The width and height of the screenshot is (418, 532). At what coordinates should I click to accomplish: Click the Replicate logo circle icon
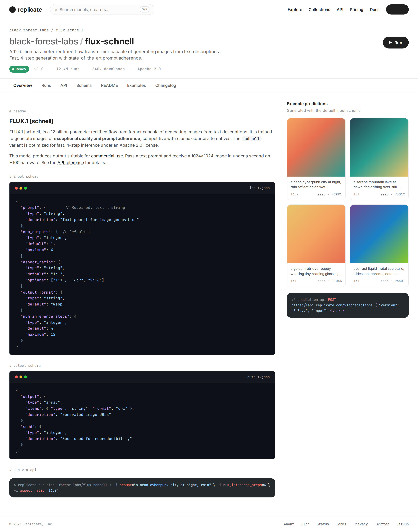12,10
